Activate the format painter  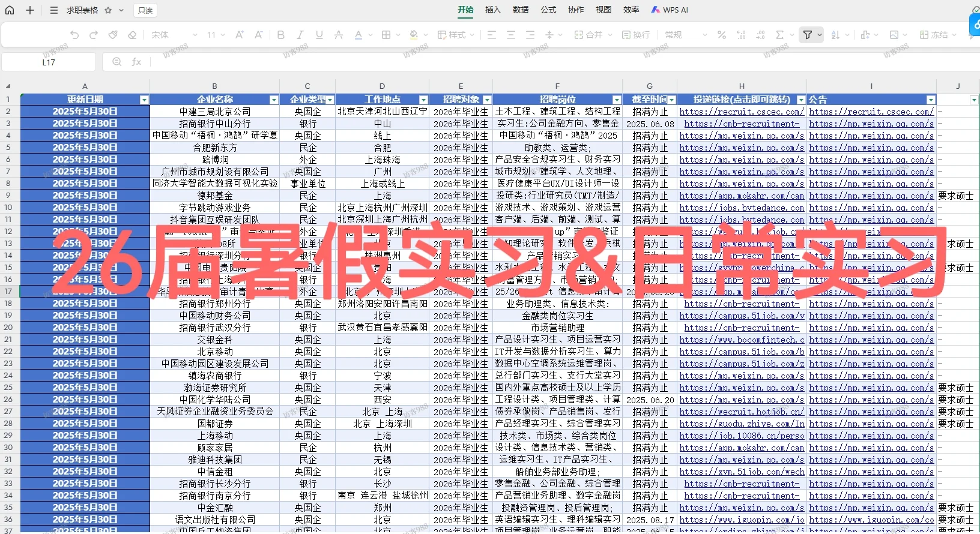tap(113, 35)
